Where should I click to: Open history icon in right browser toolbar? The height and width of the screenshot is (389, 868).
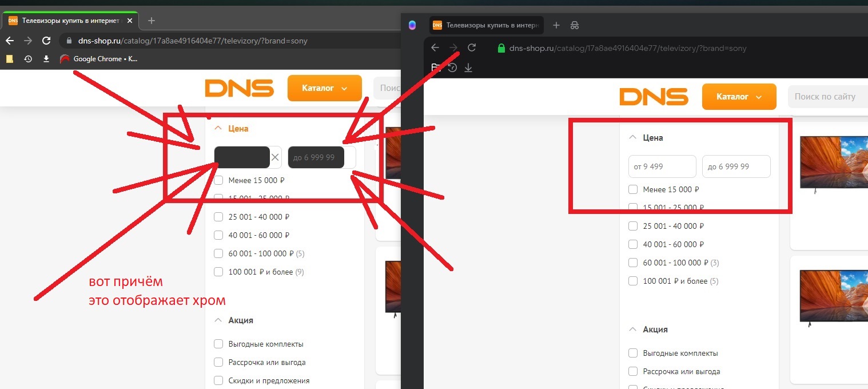tap(452, 68)
